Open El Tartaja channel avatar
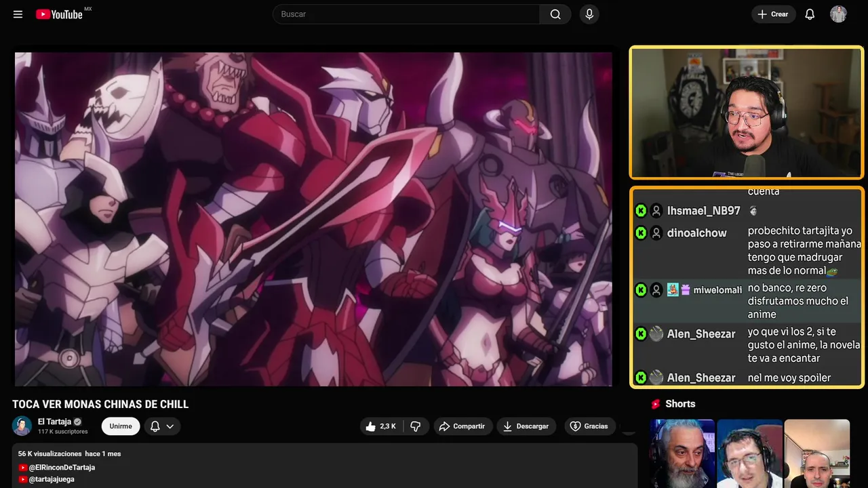This screenshot has height=488, width=868. pyautogui.click(x=22, y=426)
